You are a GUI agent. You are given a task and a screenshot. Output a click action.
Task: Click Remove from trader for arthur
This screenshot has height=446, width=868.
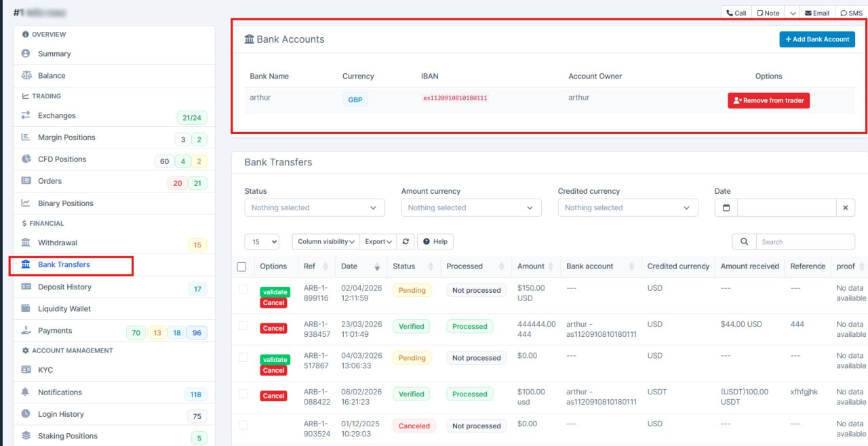click(768, 100)
